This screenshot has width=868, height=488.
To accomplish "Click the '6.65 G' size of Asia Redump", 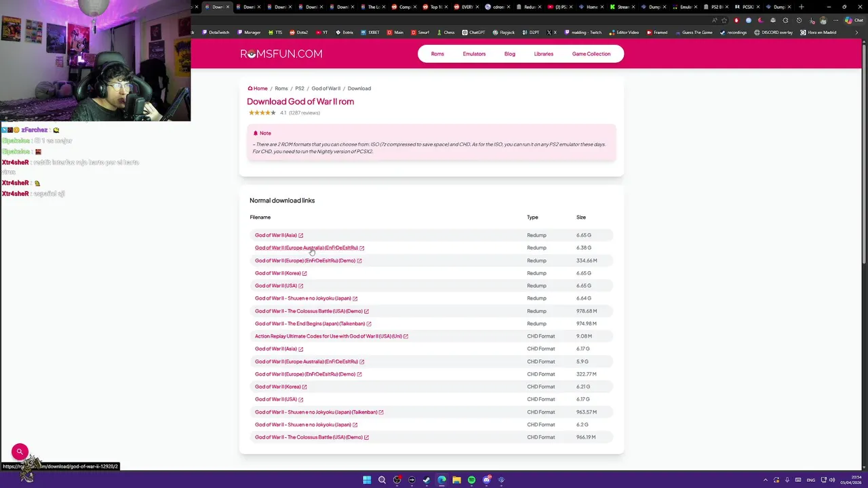I will click(584, 235).
